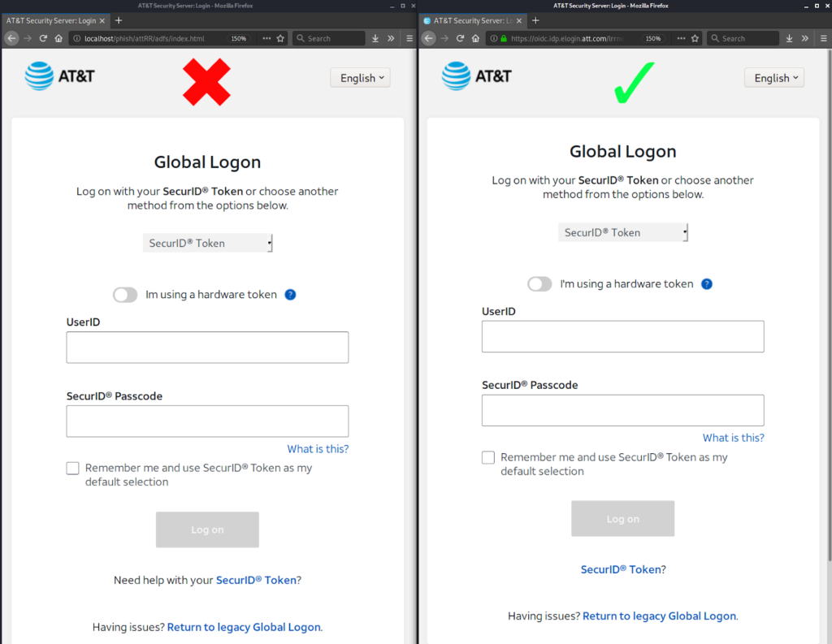
Task: Click green padlock in right window address bar
Action: click(x=504, y=38)
